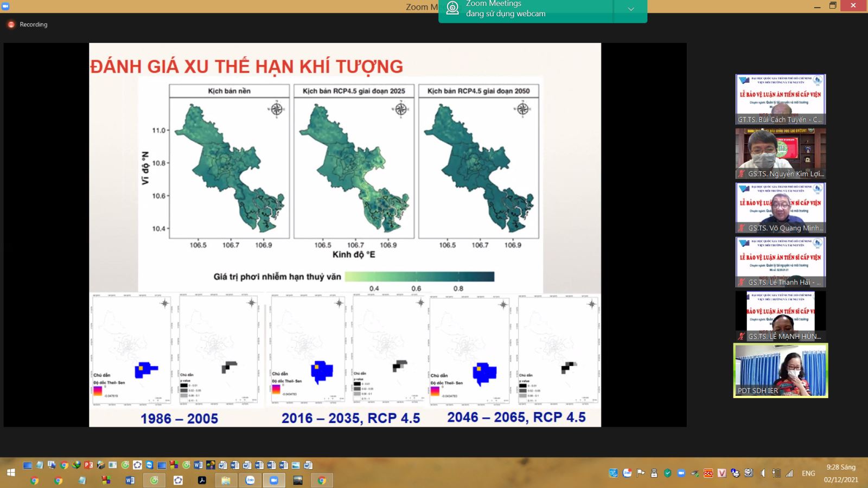Open Adobe Acrobat from the taskbar

click(x=202, y=480)
